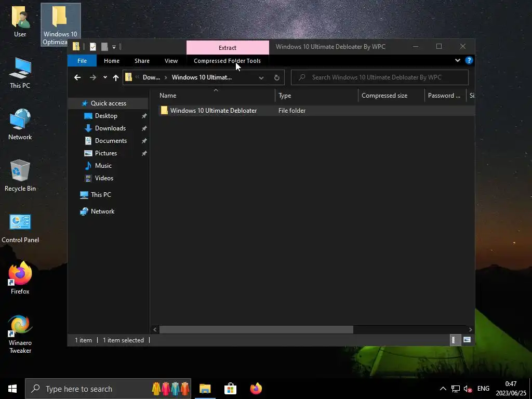Viewport: 532px width, 399px height.
Task: Unpin Desktop using its pin icon
Action: point(144,116)
